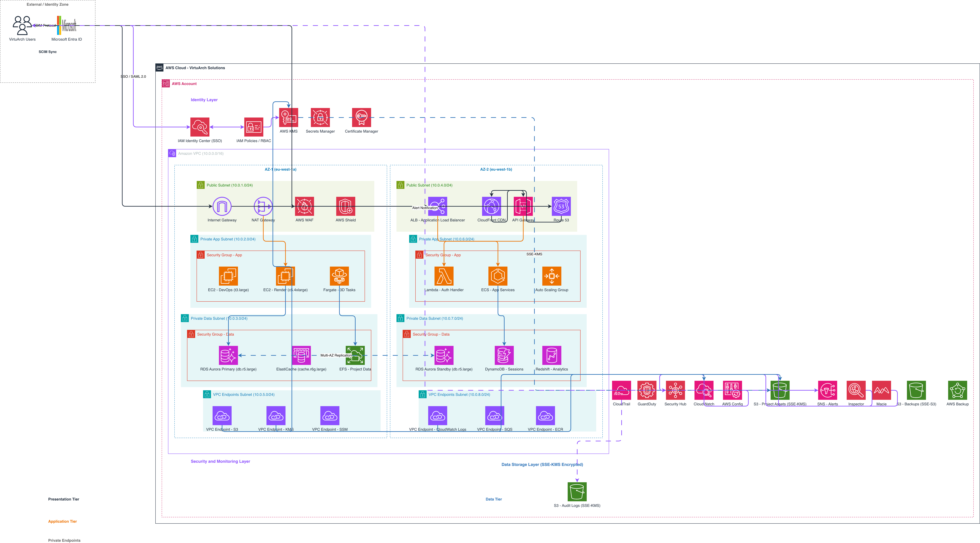The height and width of the screenshot is (543, 980).
Task: Click the AWS Config icon
Action: coord(732,390)
